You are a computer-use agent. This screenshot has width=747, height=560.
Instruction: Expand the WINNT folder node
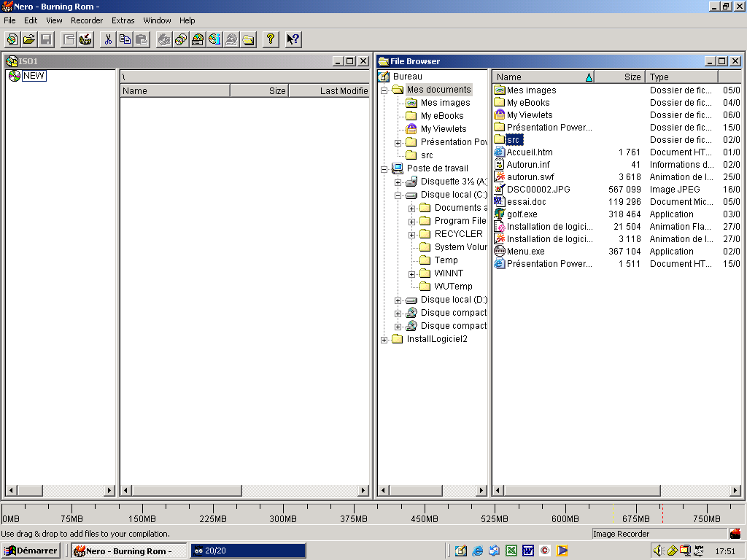pos(411,274)
